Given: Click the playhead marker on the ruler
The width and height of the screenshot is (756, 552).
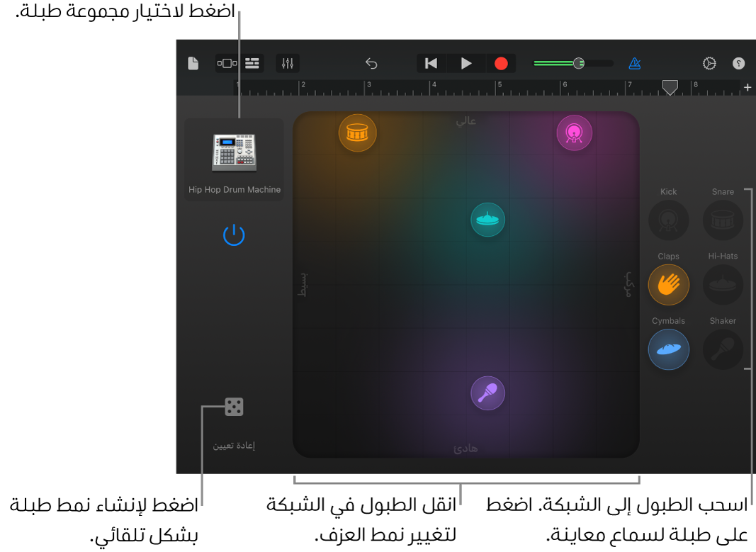Looking at the screenshot, I should 670,87.
